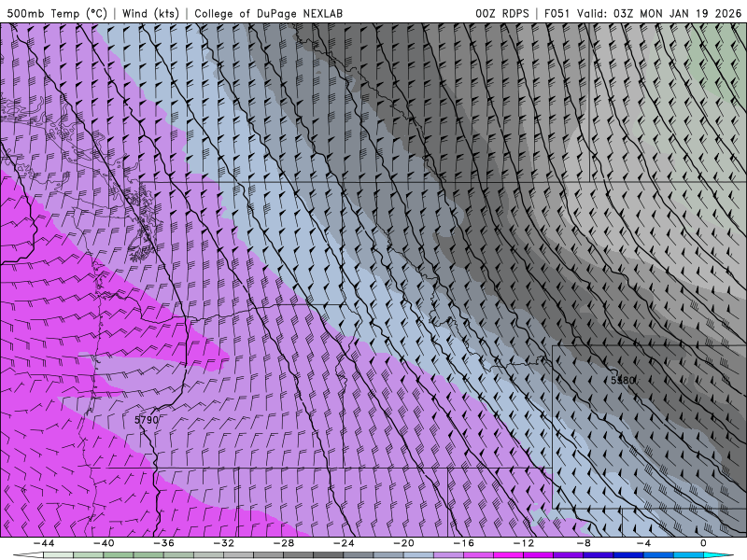Click 'Valid: 03Z MON JAN 19 2026' text

(659, 13)
